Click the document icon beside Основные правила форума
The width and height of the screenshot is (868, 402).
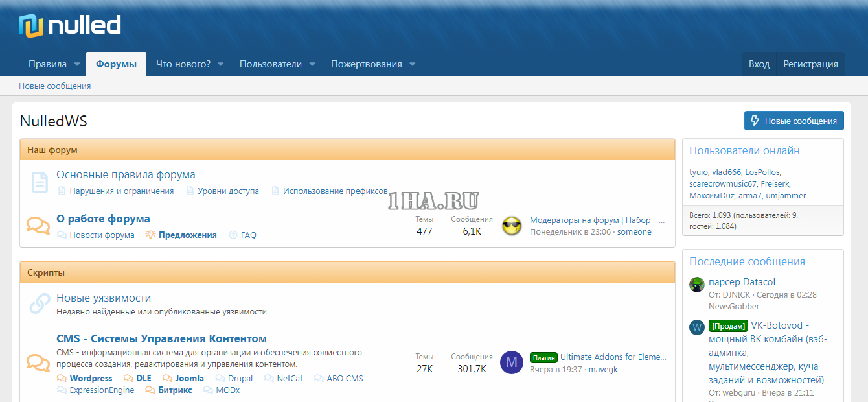tap(40, 182)
